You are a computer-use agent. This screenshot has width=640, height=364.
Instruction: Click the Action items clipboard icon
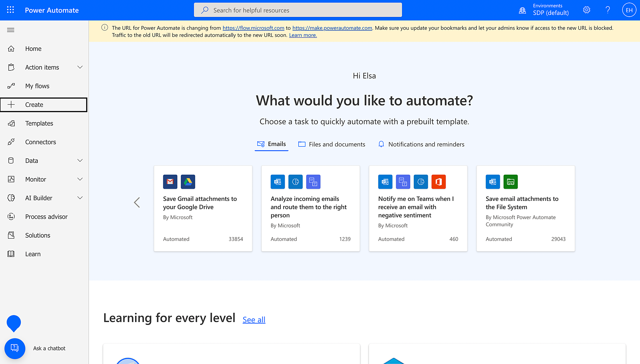[11, 67]
